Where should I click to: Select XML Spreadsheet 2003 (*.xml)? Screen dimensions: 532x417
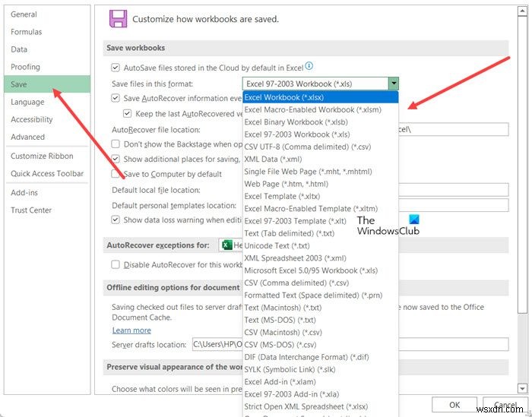point(321,258)
